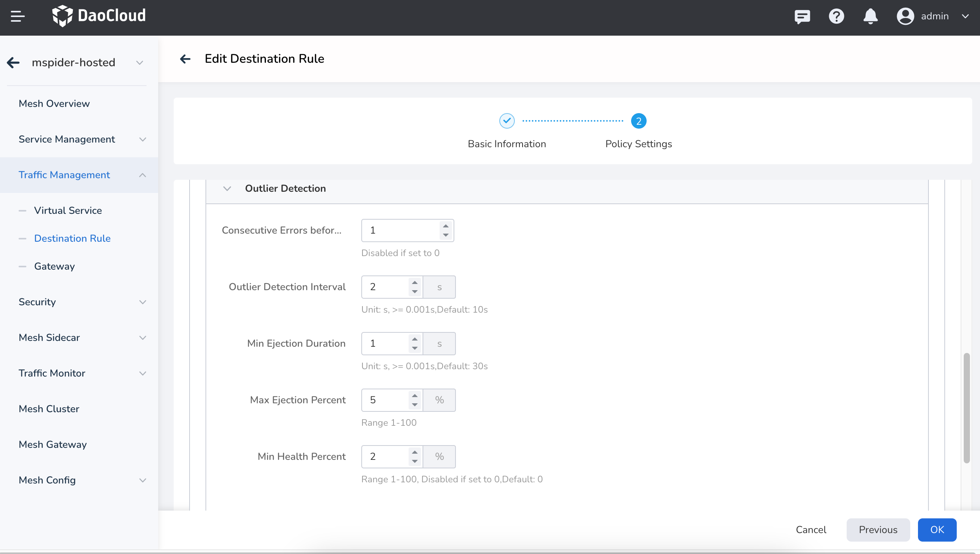Open the messages chat icon

(x=802, y=16)
